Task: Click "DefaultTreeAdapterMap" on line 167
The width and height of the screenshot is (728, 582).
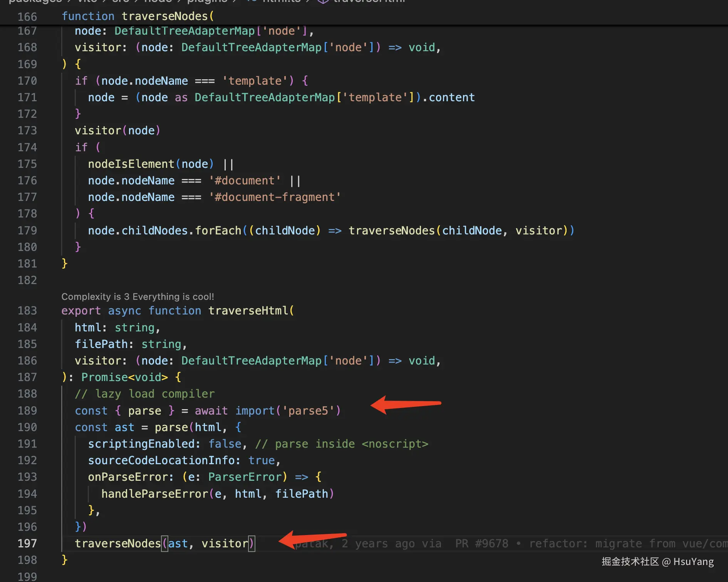Action: coord(185,31)
